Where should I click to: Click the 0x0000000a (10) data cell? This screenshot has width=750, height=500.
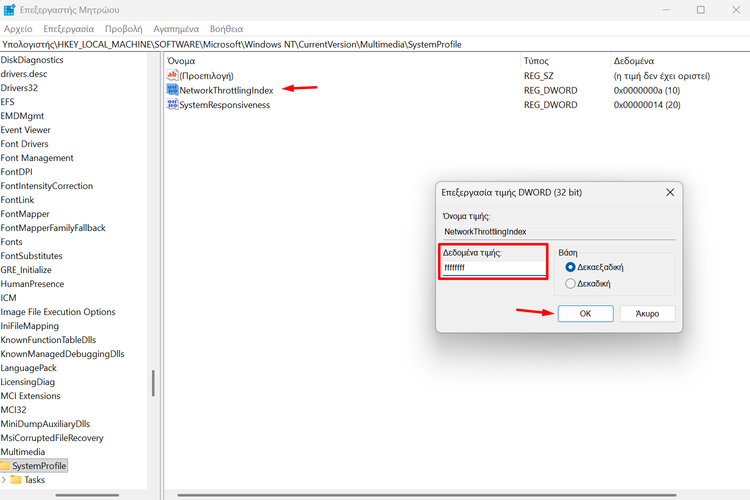click(x=647, y=90)
